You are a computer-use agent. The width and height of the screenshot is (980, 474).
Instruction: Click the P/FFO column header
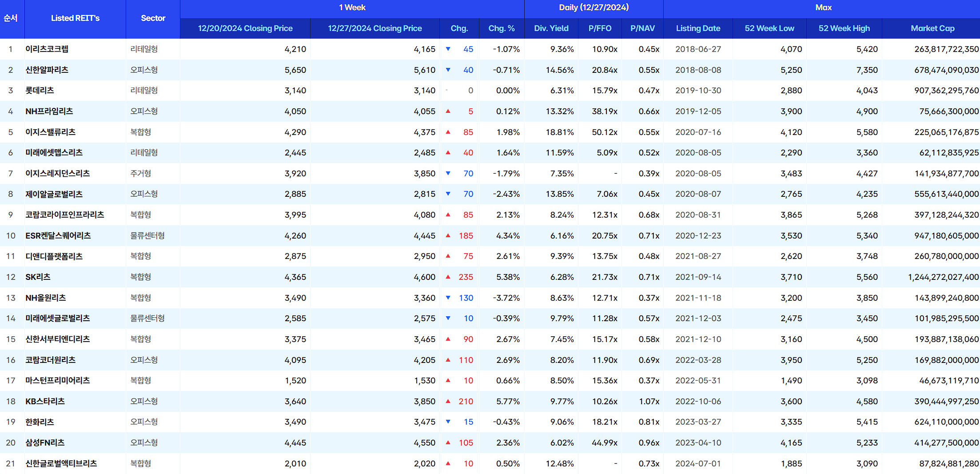point(600,28)
